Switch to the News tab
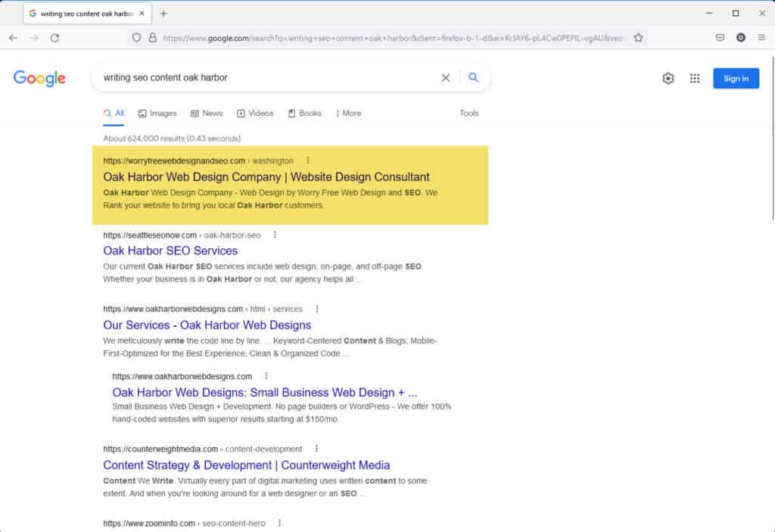Viewport: 775px width, 532px height. click(x=207, y=114)
